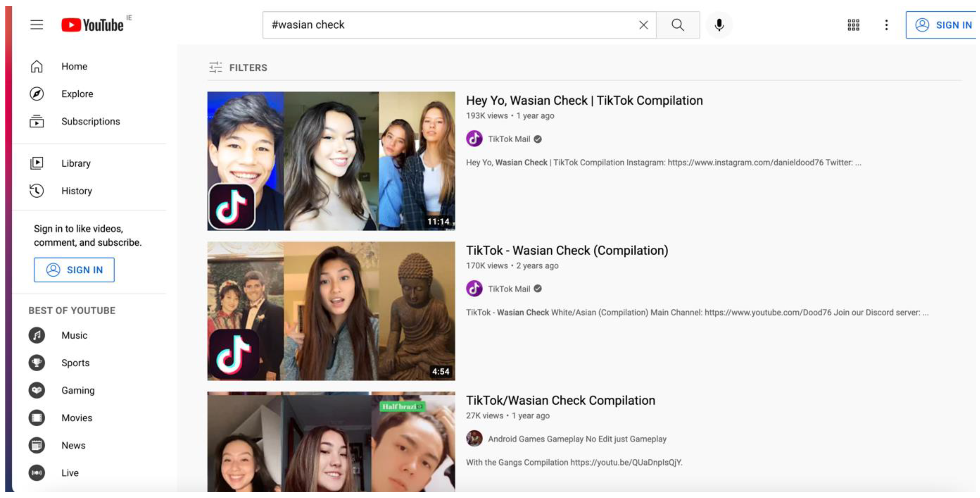
Task: Go to Home in sidebar
Action: pos(74,66)
